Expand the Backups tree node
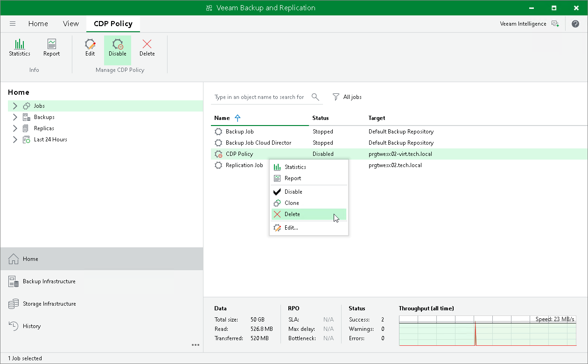This screenshot has height=364, width=588. pos(15,117)
